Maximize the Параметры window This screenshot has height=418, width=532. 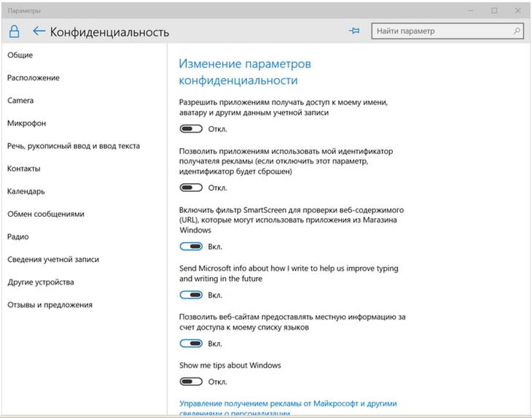494,10
